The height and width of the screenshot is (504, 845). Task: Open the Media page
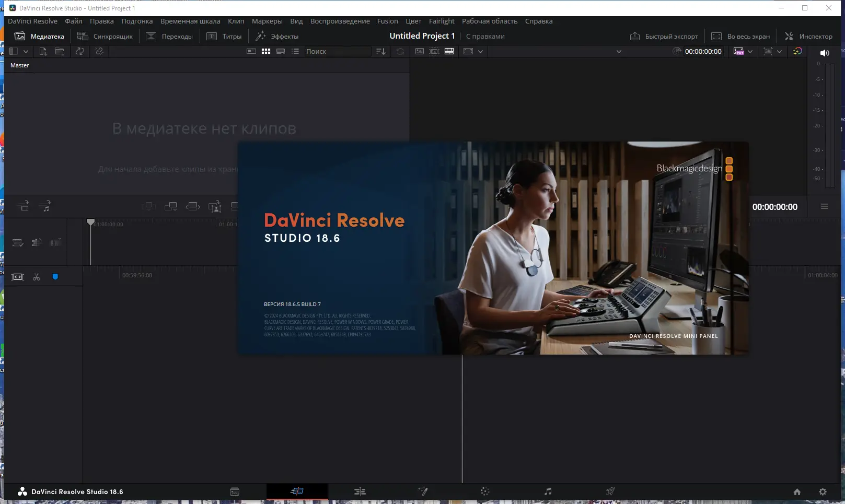[235, 491]
